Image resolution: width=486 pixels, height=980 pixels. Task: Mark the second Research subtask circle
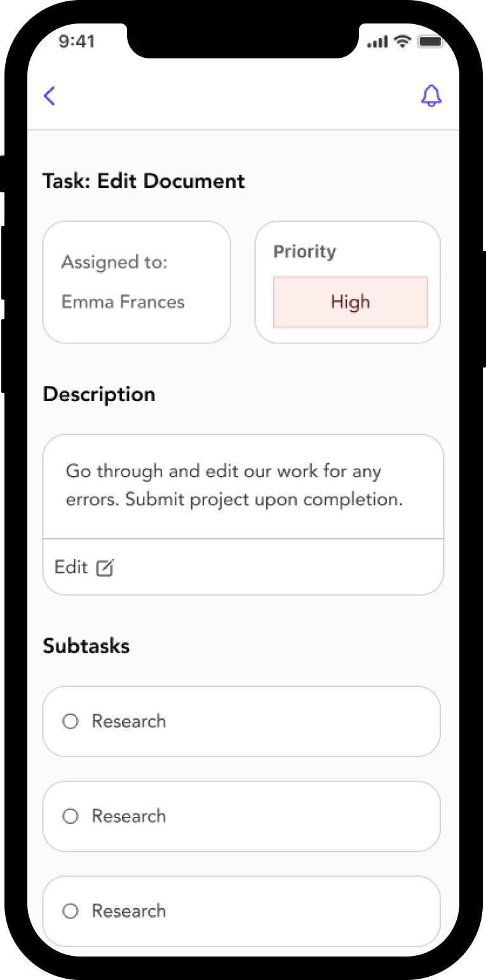point(71,816)
